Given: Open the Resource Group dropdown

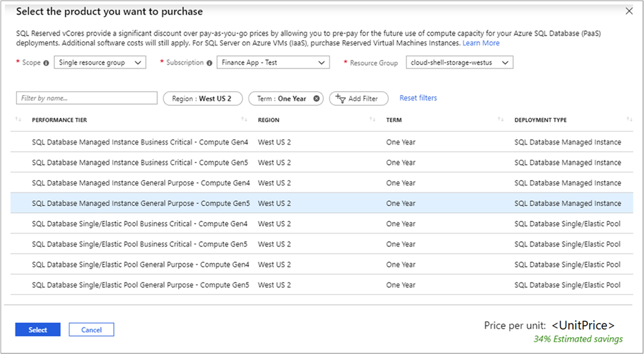Looking at the screenshot, I should pos(459,63).
